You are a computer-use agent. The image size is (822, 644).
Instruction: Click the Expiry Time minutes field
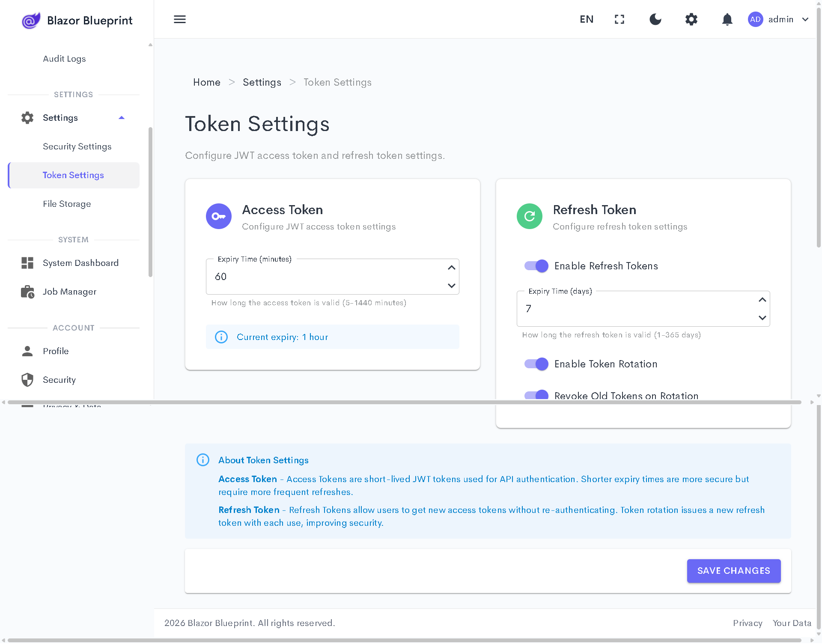click(325, 277)
